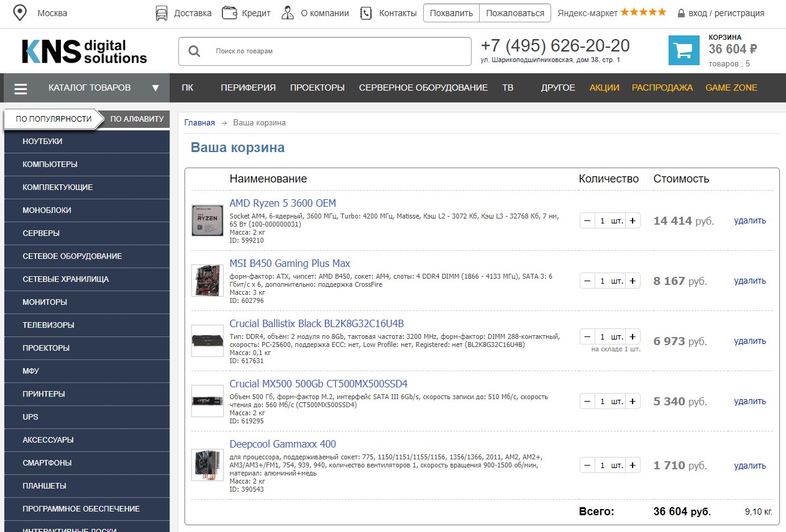Open AMD Ryzen 5 3600 OEM title link
This screenshot has height=532, width=786.
[x=283, y=203]
